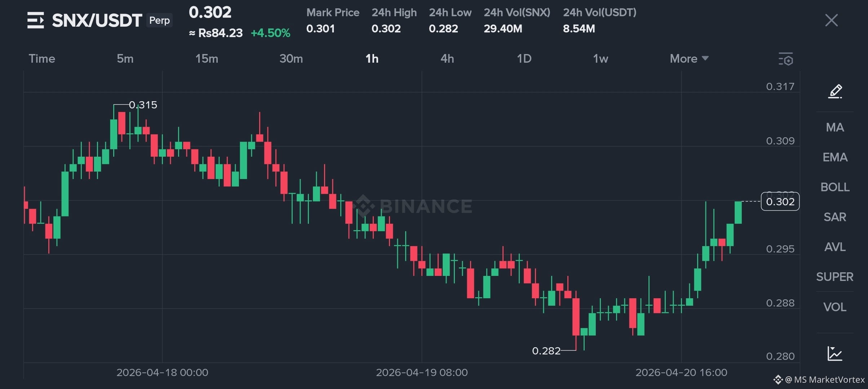Click the 24h High label
Screen dimensions: 868x389
(x=394, y=13)
